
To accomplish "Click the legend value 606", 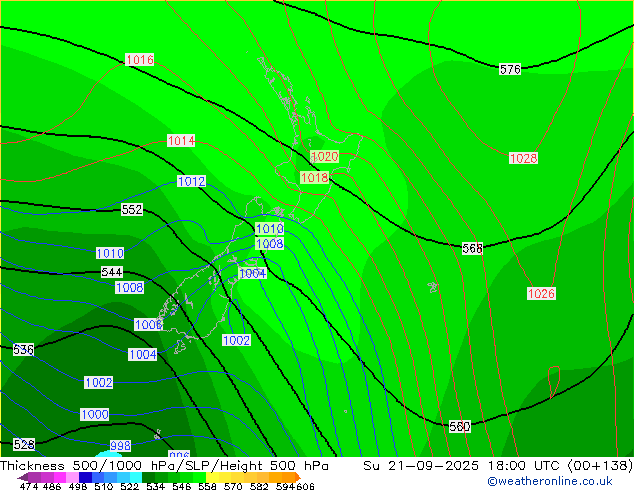I will [304, 486].
